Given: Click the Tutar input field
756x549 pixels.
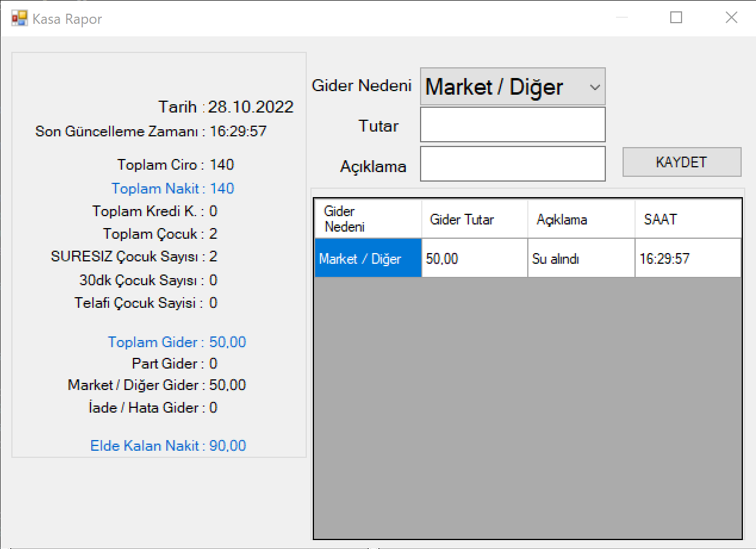Looking at the screenshot, I should (x=512, y=124).
